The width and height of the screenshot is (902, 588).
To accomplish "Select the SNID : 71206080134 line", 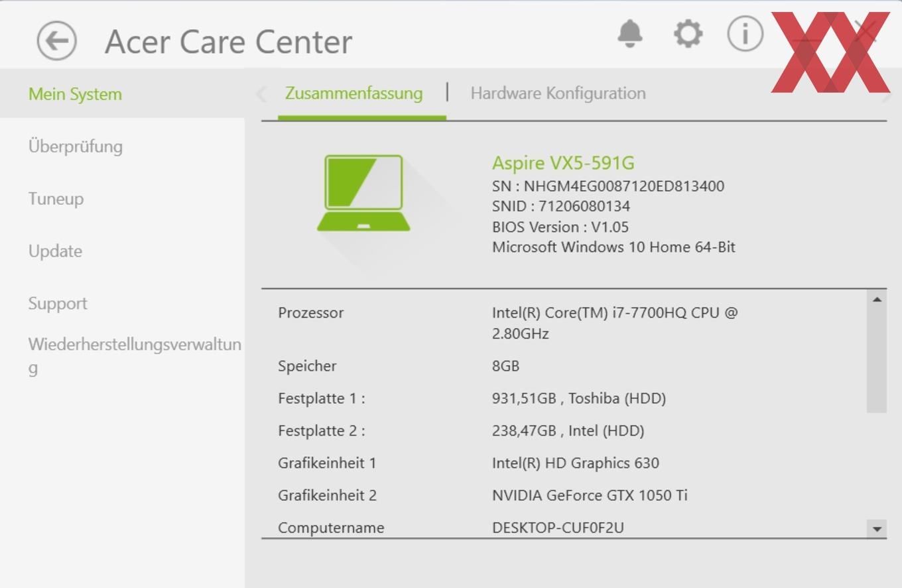I will tap(561, 206).
